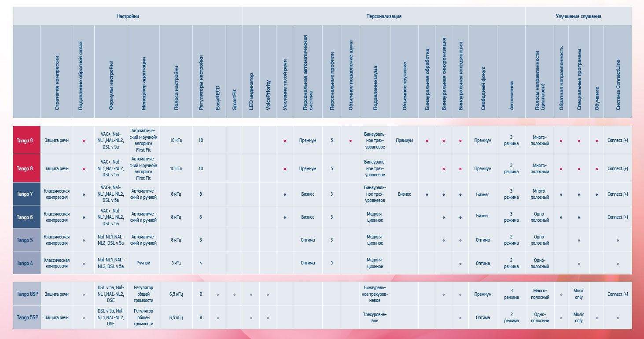Click the Tango 7 Бинауральная обработка dot
644x339 pixels.
[x=427, y=194]
